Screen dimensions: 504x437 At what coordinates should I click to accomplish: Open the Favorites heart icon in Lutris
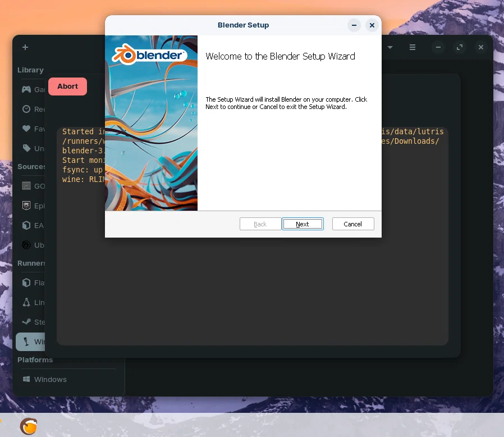[x=26, y=129]
